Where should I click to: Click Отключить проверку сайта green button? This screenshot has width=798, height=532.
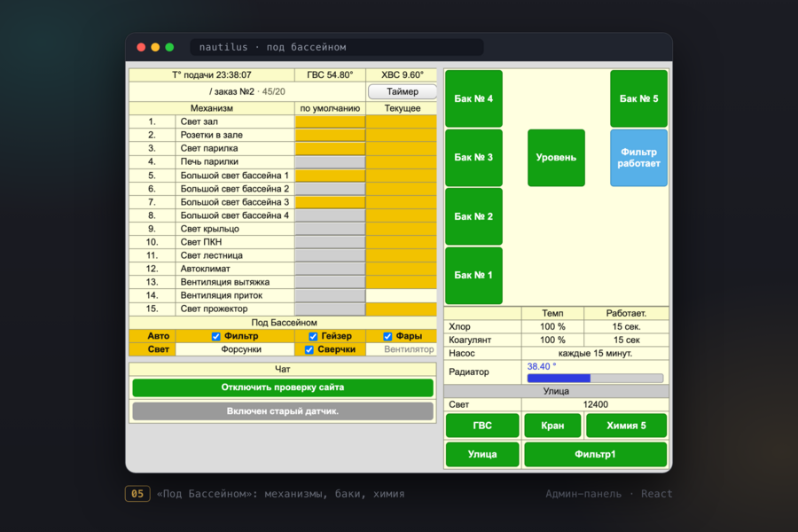[283, 387]
